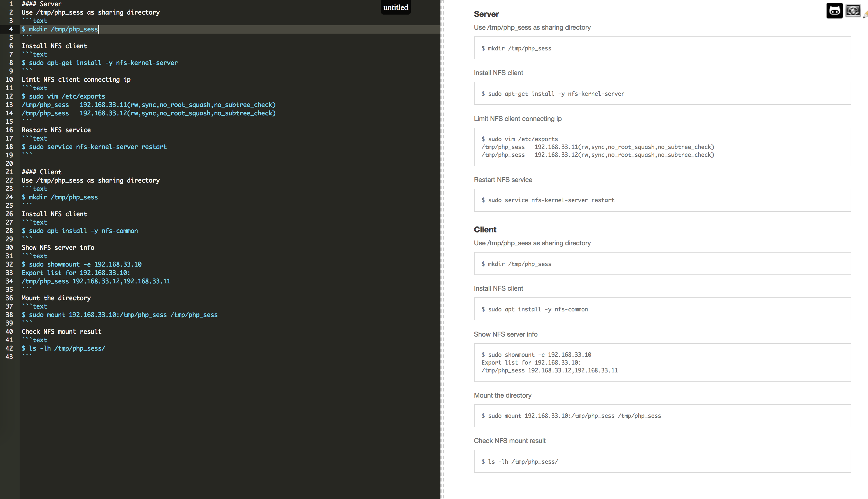Viewport: 868px width, 499px height.
Task: Click the 'sudo service nfs-kernel-server restart' editor line
Action: [x=94, y=147]
